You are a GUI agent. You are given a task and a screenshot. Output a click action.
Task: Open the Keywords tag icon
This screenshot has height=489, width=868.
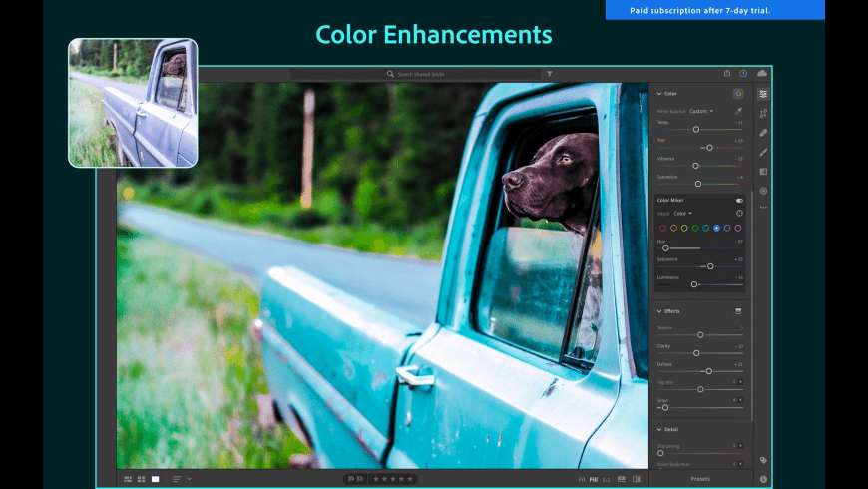763,460
